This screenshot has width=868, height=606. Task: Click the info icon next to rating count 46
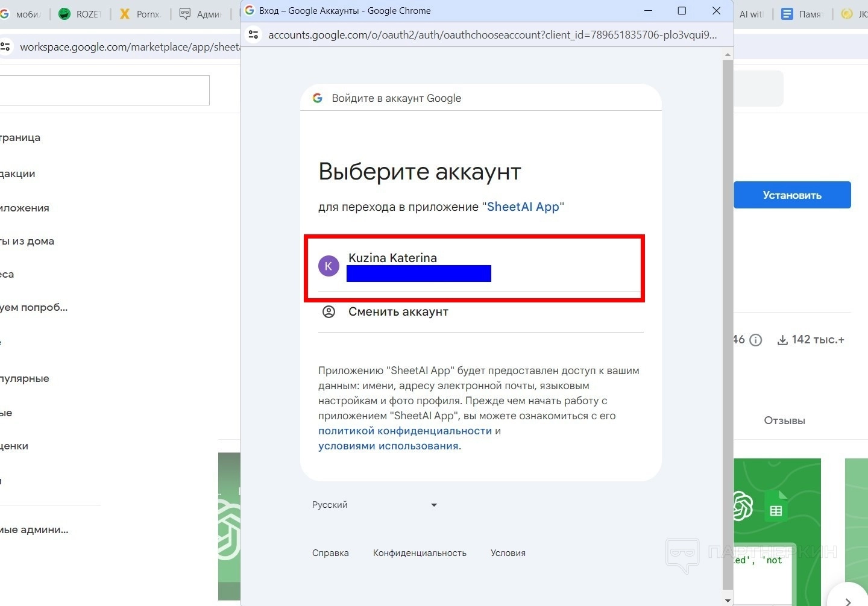tap(756, 340)
